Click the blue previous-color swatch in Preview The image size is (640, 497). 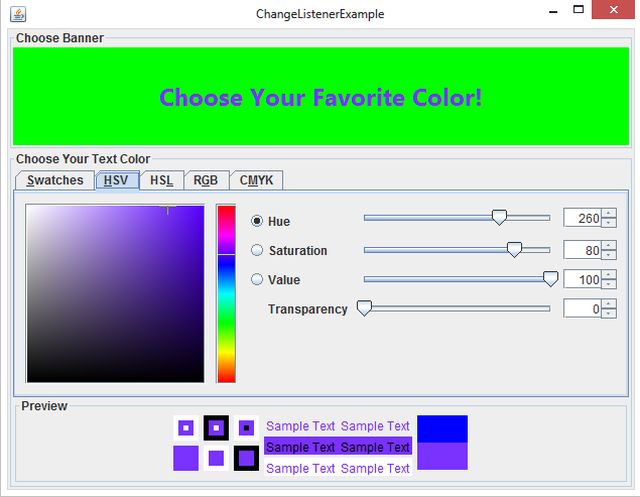442,429
